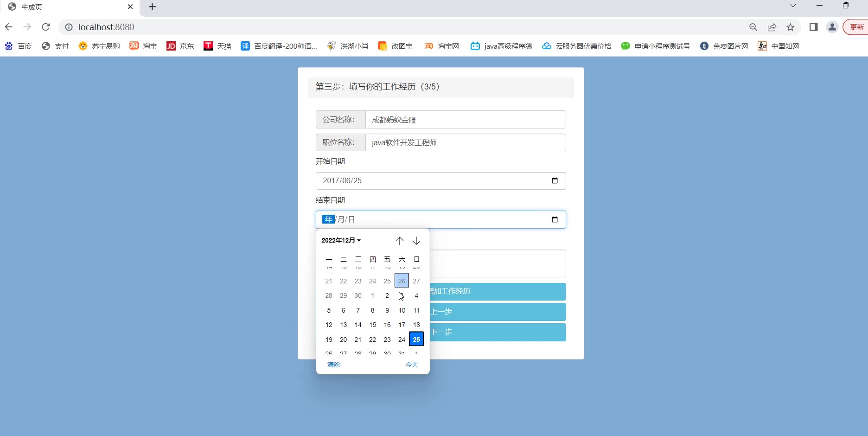Viewport: 868px width, 436px height.
Task: Open the 苏宁易购 bookmark
Action: (x=99, y=46)
